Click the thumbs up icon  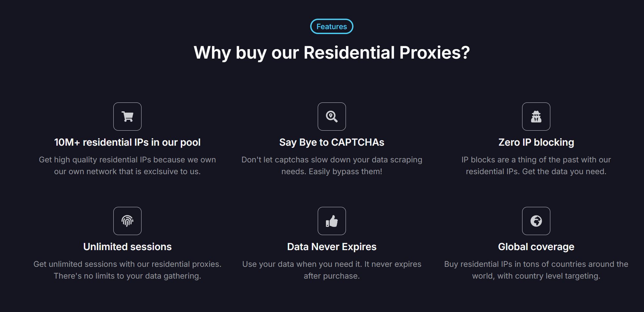tap(331, 221)
